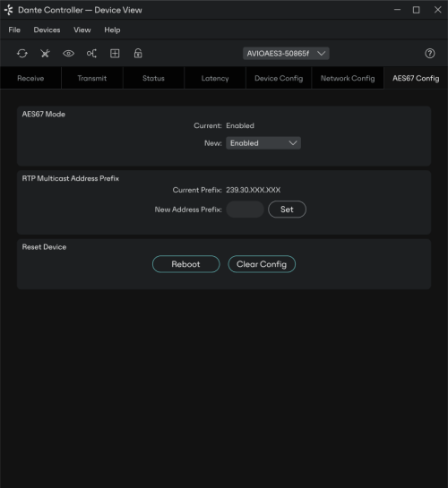Click the 239.30.XXX.XXX current prefix text

[253, 190]
